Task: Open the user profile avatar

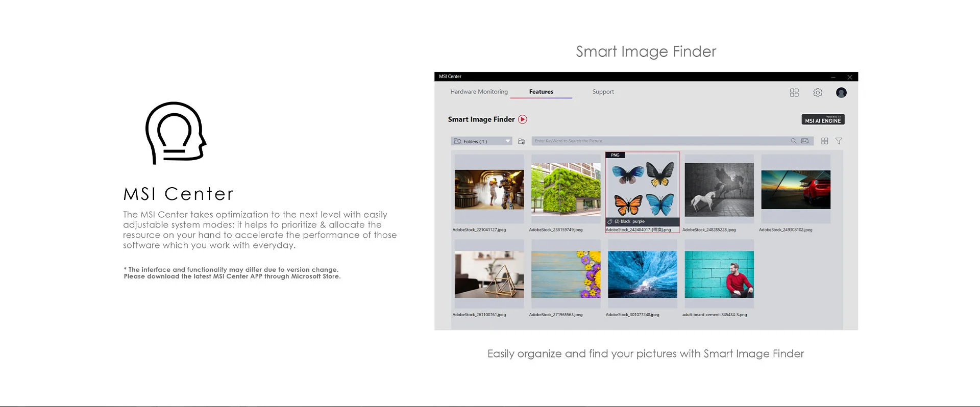Action: point(841,93)
